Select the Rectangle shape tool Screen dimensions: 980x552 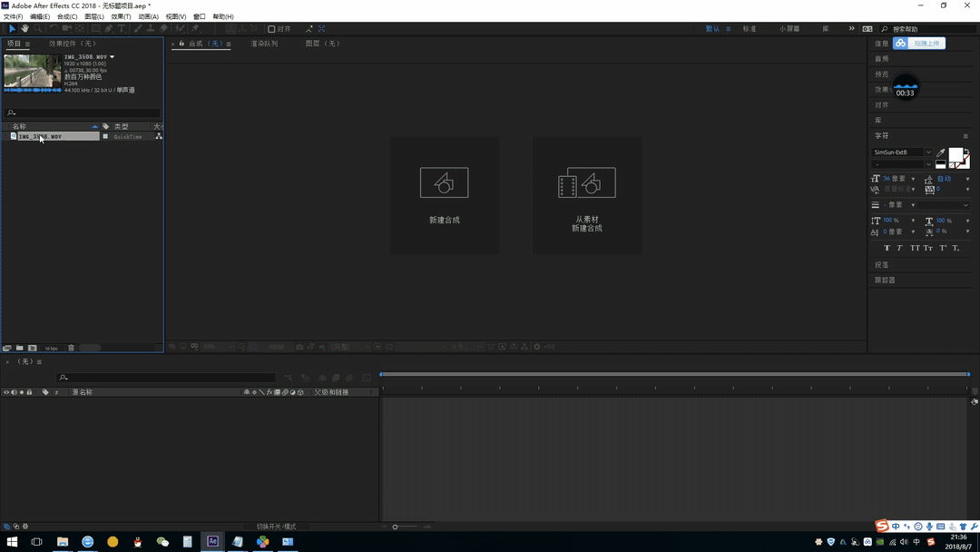coord(95,29)
